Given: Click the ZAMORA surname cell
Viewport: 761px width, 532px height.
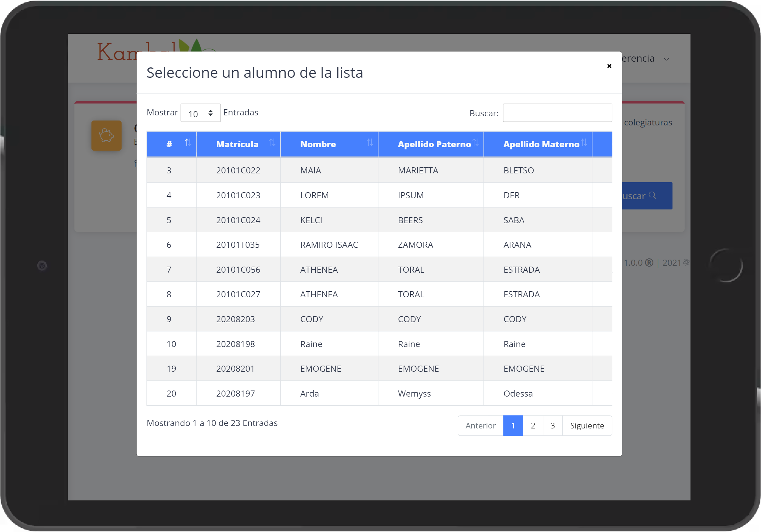Looking at the screenshot, I should tap(431, 244).
